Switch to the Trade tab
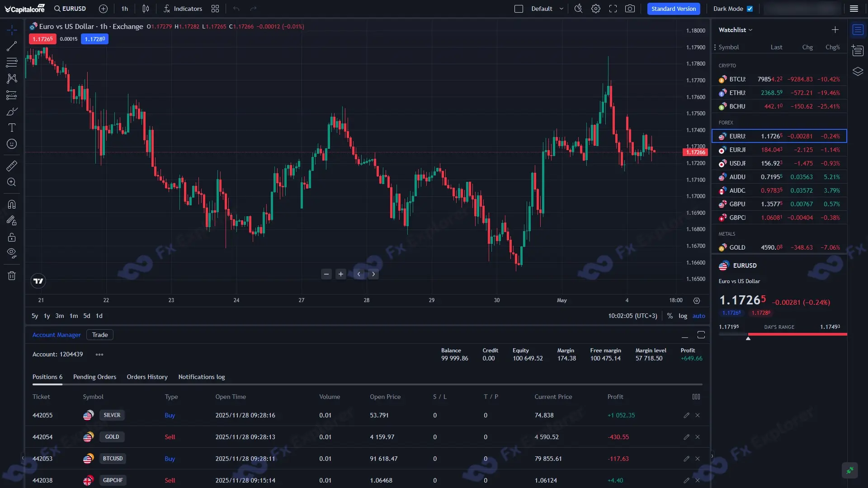 (100, 335)
